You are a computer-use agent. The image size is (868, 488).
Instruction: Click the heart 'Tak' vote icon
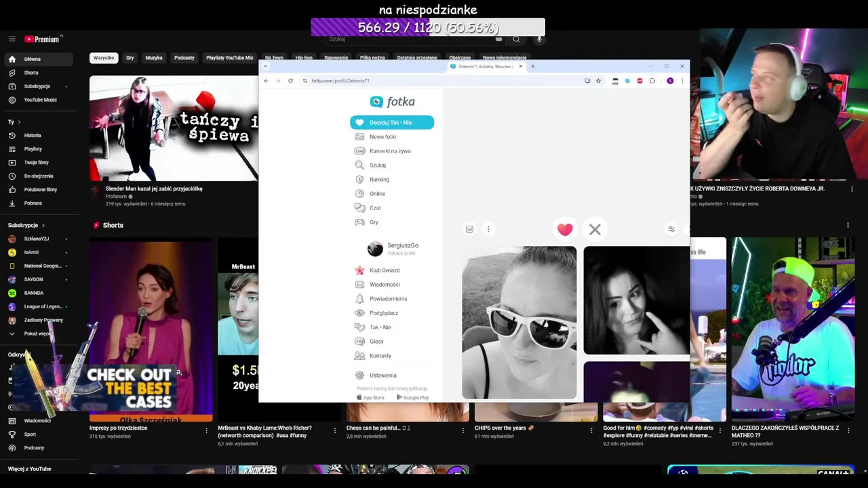pyautogui.click(x=565, y=230)
